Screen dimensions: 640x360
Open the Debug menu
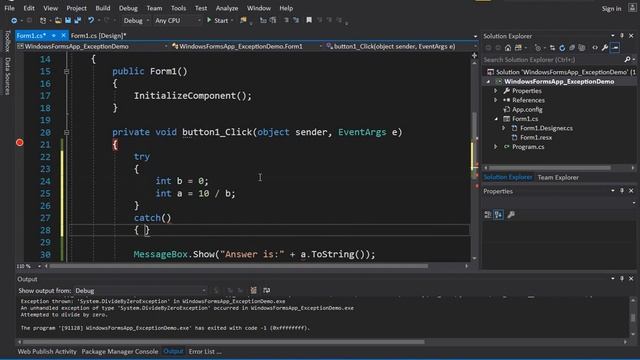pos(128,8)
